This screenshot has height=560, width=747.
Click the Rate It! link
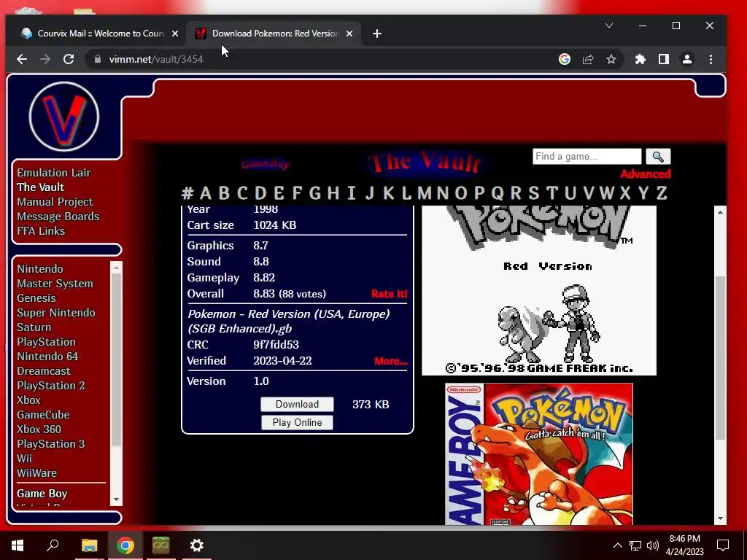point(390,294)
